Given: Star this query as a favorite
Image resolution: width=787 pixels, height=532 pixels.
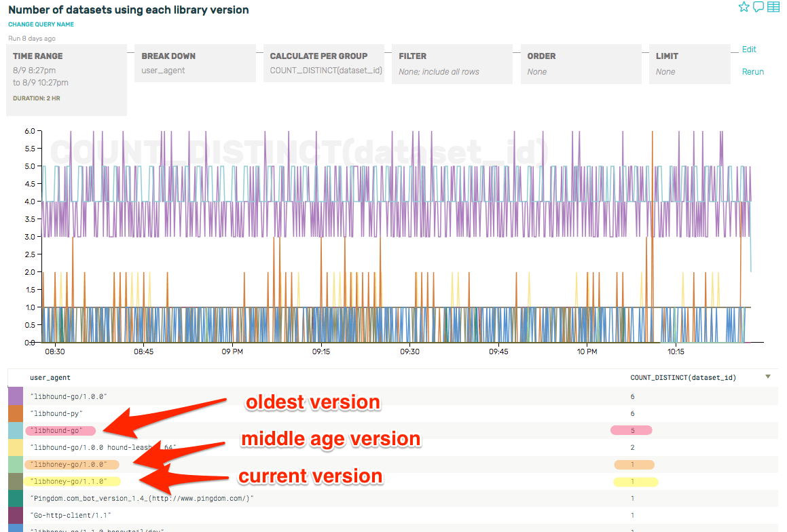Looking at the screenshot, I should pyautogui.click(x=744, y=7).
